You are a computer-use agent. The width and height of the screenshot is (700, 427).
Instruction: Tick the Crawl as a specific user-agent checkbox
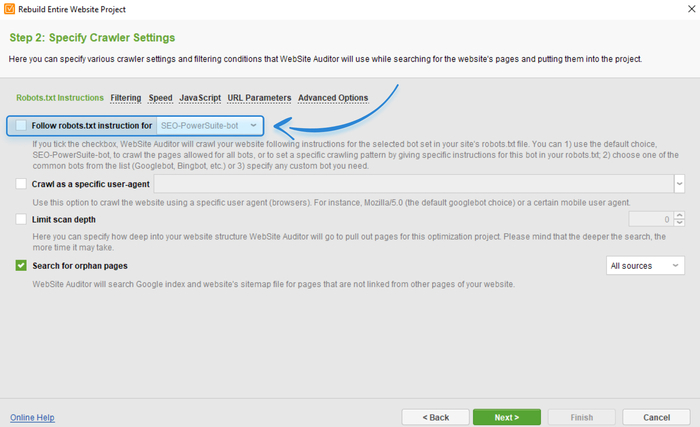click(22, 184)
